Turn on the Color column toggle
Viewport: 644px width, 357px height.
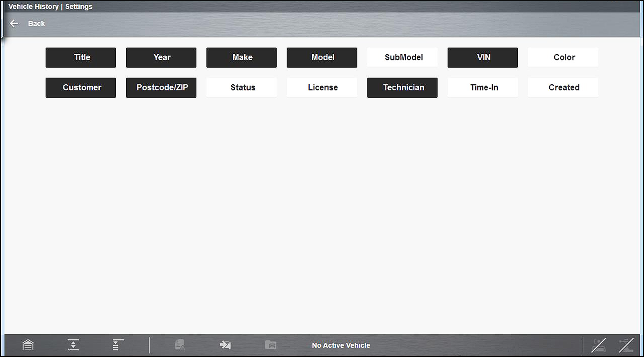pyautogui.click(x=563, y=58)
